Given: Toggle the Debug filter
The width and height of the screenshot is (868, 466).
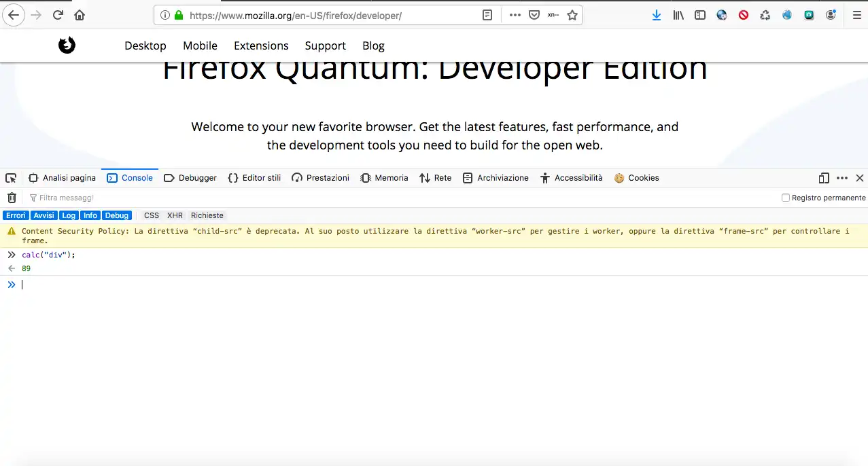Looking at the screenshot, I should coord(117,215).
